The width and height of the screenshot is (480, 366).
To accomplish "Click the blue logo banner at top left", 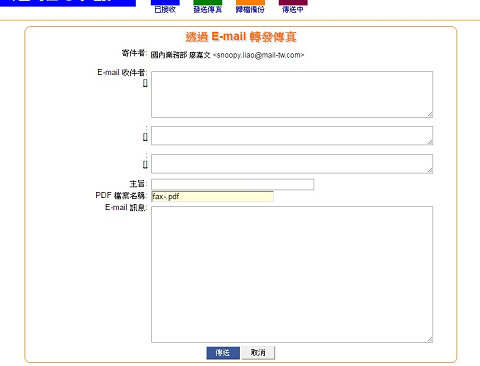I will point(68,3).
